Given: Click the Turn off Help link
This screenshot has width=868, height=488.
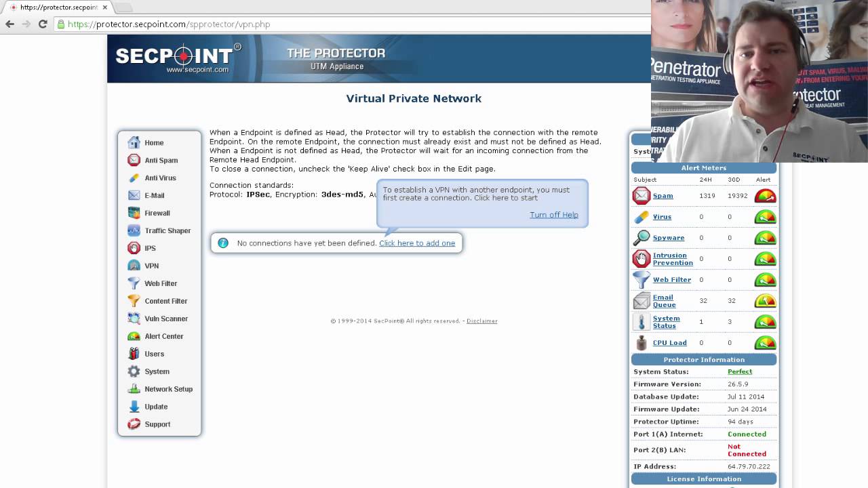Looking at the screenshot, I should coord(554,215).
